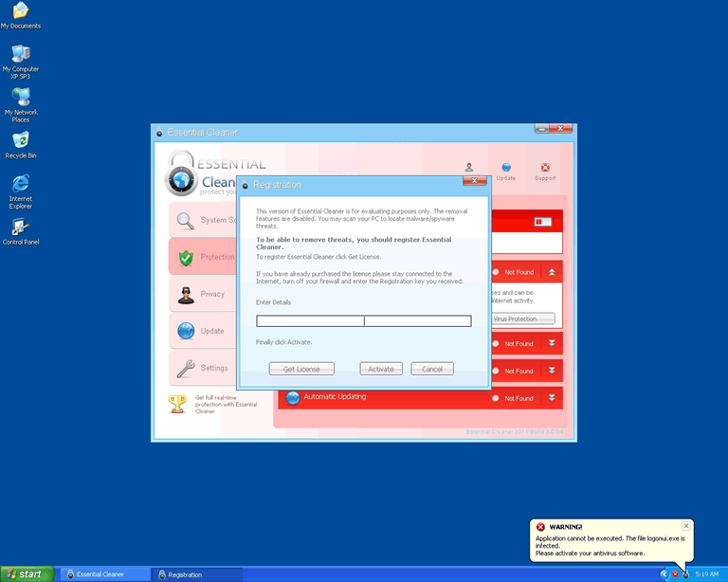
Task: Click the trophy real-time protection icon
Action: [x=177, y=404]
